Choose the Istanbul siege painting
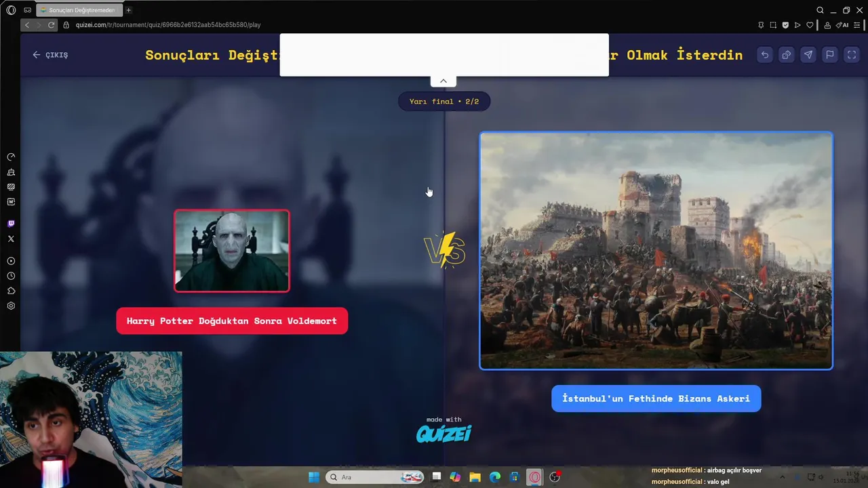Screen dimensions: 868x488 pyautogui.click(x=656, y=251)
